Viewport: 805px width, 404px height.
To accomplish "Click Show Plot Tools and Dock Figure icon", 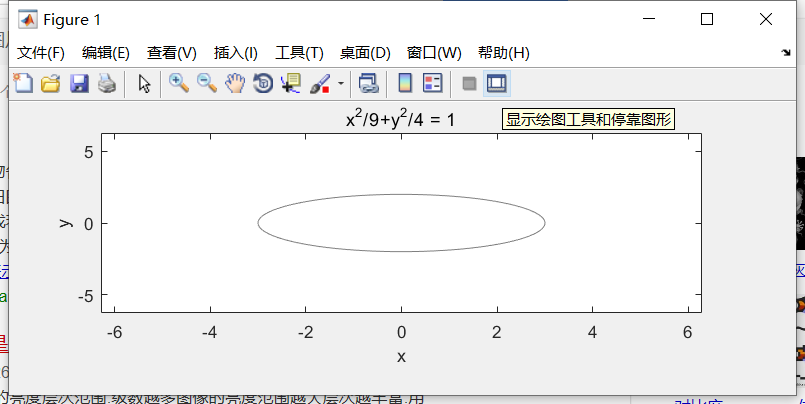I will tap(497, 83).
